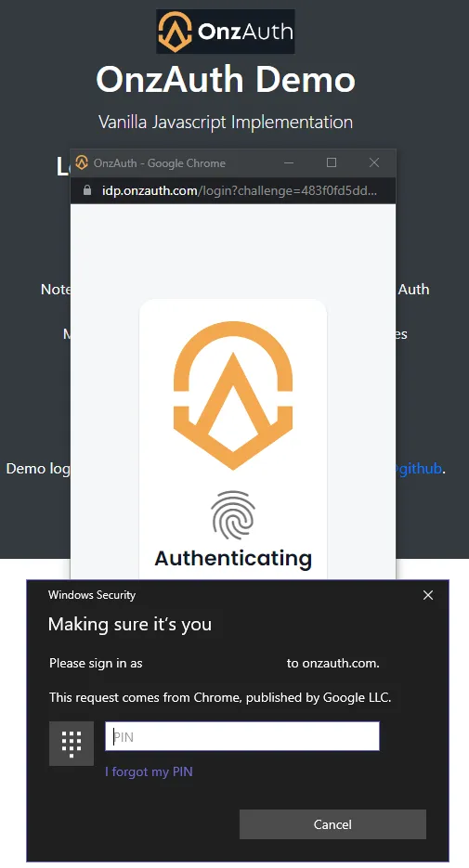Click the OnzAuth Demo heading

(226, 79)
